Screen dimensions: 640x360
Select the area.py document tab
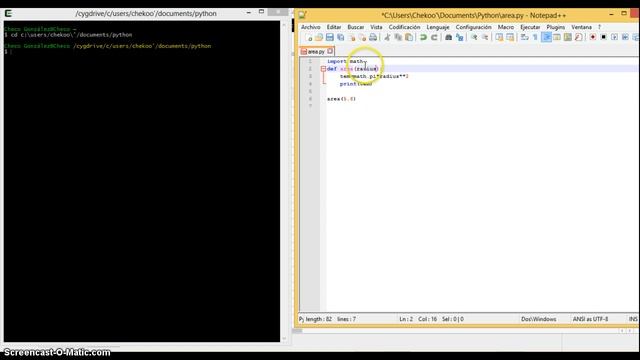tap(317, 51)
